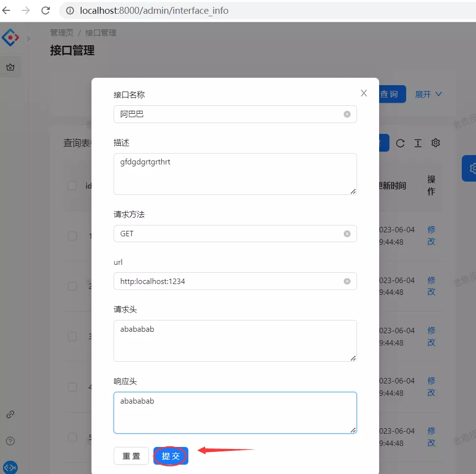Click the Ant Design logo in sidebar

10,37
